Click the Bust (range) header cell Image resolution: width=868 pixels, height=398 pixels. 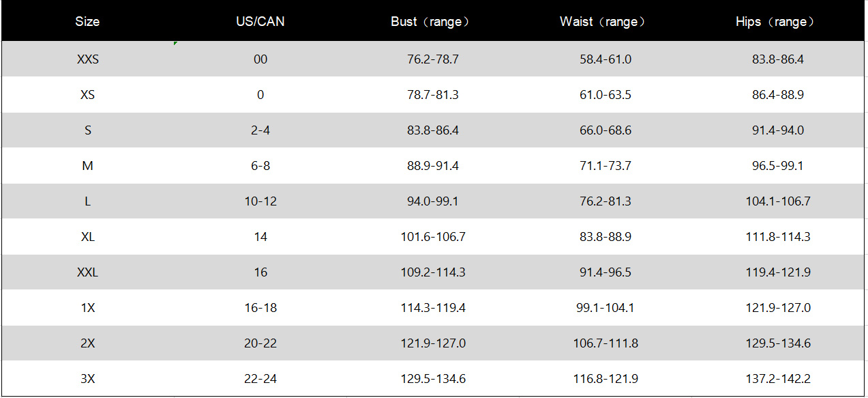[432, 22]
